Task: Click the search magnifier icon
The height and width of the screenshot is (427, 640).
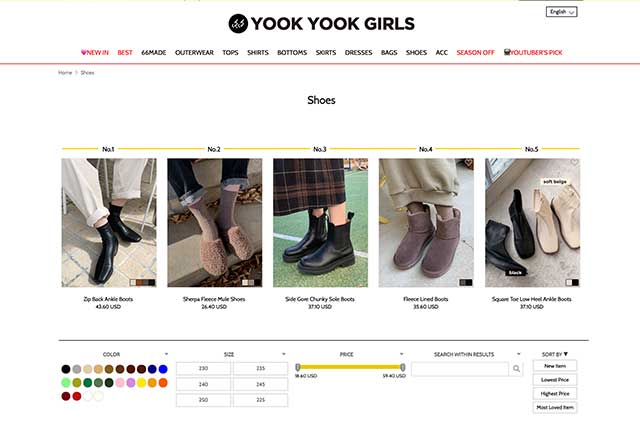Action: tap(516, 369)
